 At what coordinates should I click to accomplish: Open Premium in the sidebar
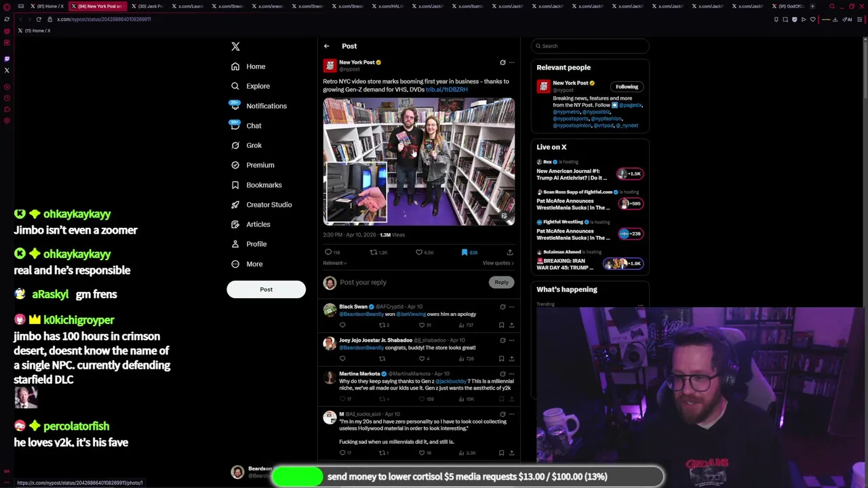pos(260,165)
